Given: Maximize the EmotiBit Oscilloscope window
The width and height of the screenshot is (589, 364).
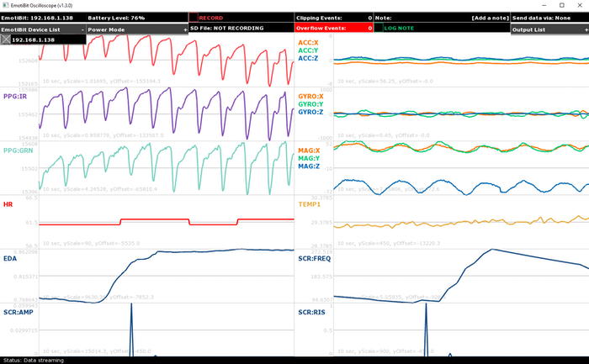Looking at the screenshot, I should point(562,5).
